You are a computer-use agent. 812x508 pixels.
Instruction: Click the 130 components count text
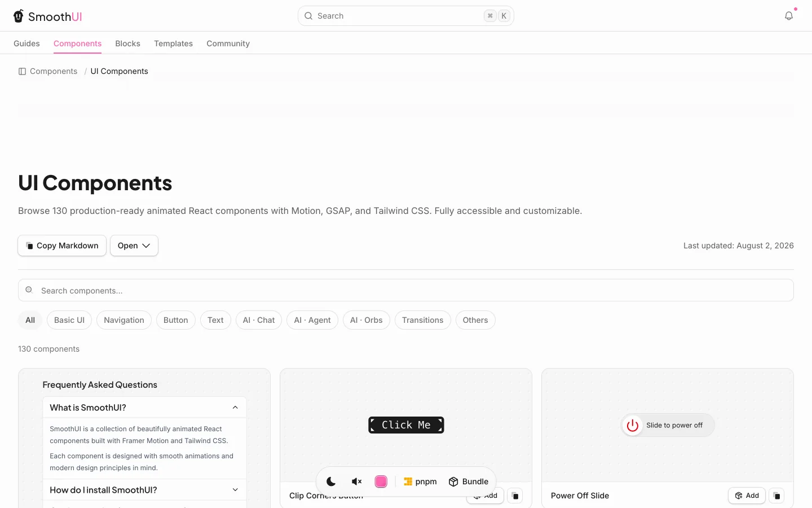pos(48,349)
